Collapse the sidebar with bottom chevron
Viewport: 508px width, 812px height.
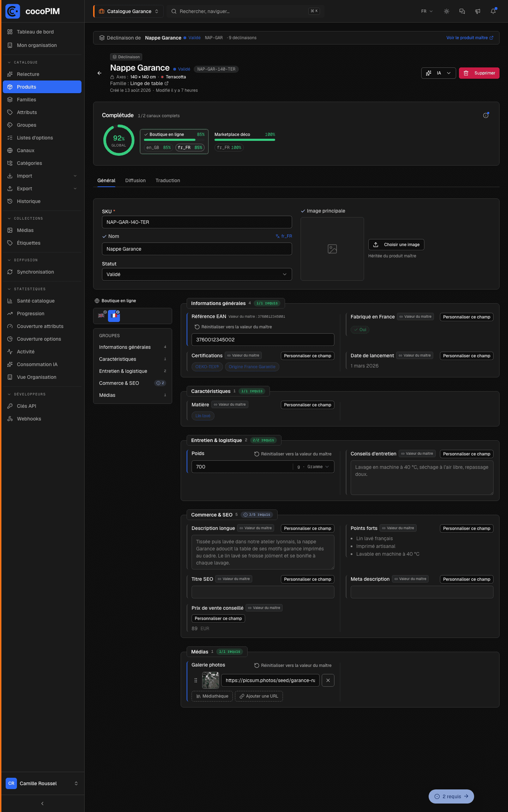[x=42, y=804]
